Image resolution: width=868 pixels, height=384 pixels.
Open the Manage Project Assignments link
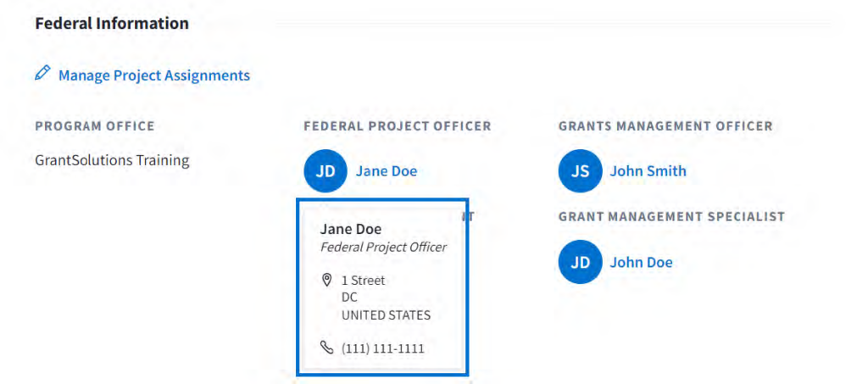tap(153, 75)
